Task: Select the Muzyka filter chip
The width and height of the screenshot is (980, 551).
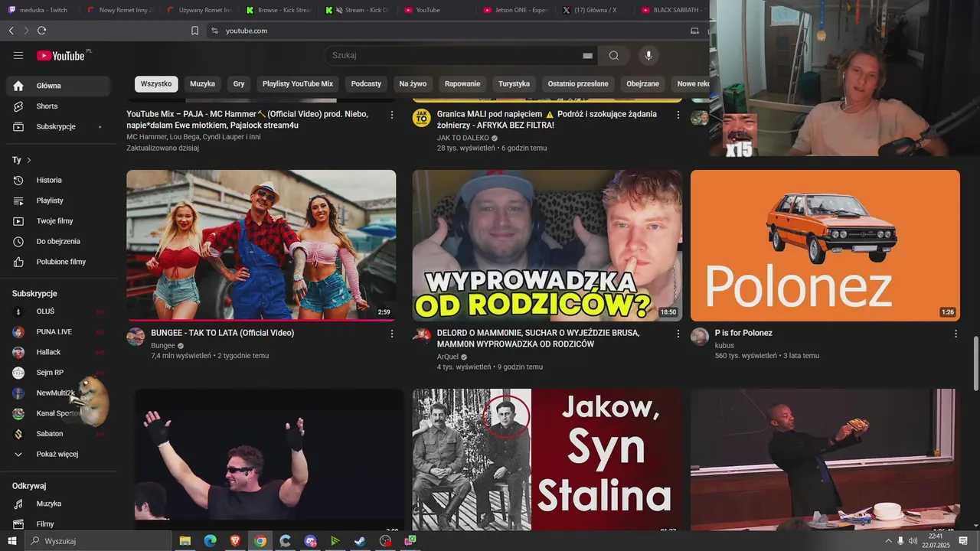Action: point(203,84)
